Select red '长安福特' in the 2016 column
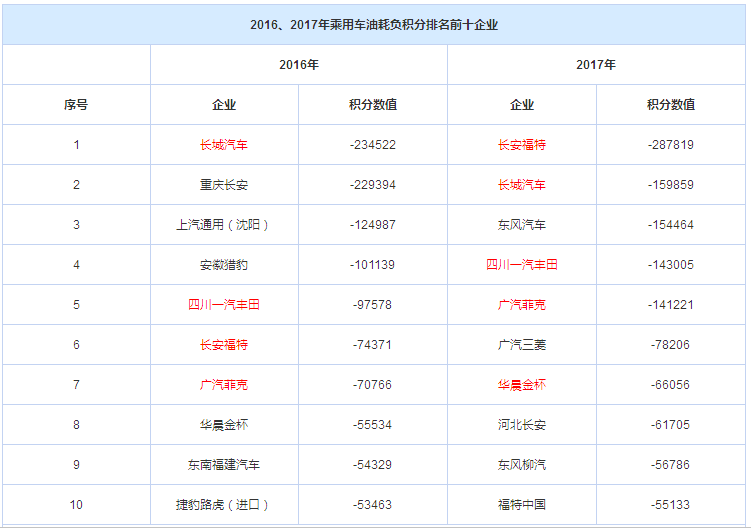This screenshot has width=751, height=528. click(x=224, y=344)
